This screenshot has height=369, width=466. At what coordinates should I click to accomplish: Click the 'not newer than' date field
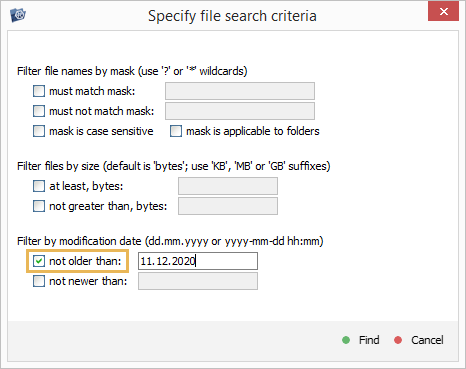[198, 281]
